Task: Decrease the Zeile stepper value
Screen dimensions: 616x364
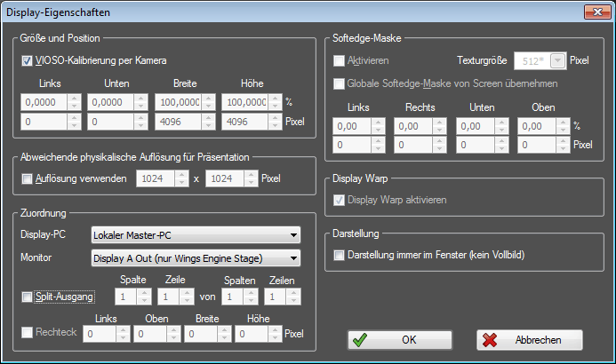Action: tap(187, 301)
